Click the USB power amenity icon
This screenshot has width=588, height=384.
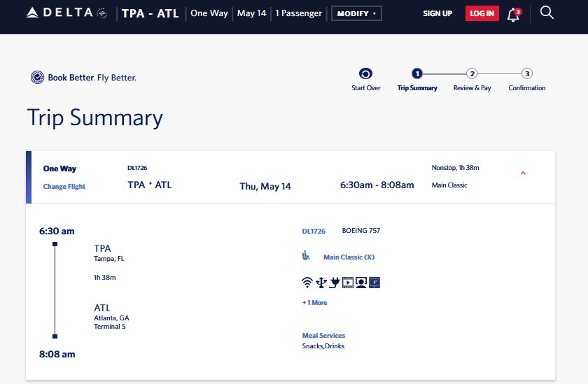(321, 283)
